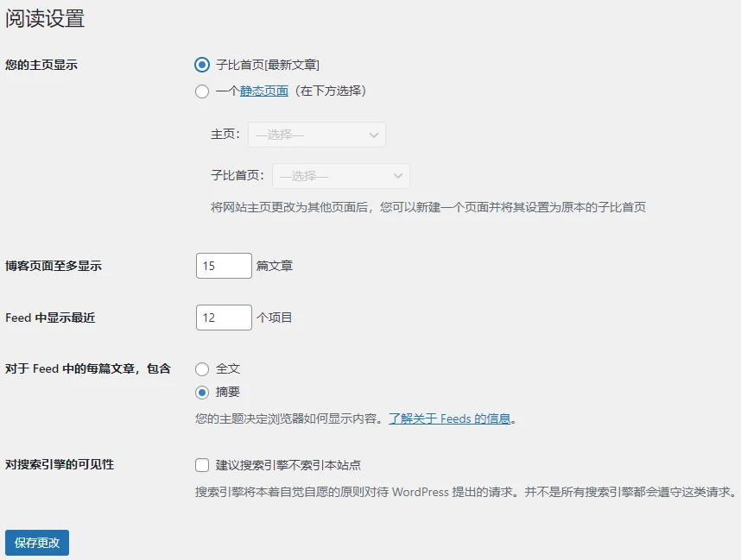Select the 摘要 radio option
This screenshot has width=741, height=560.
pos(202,393)
